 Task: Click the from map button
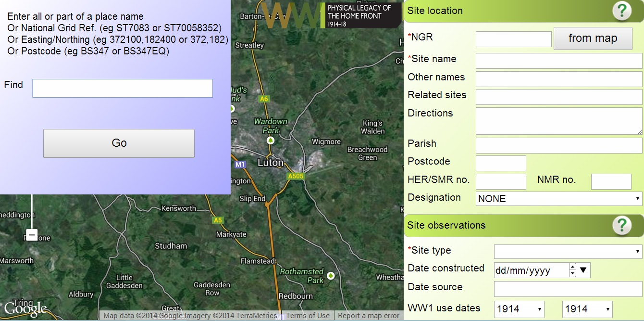593,39
